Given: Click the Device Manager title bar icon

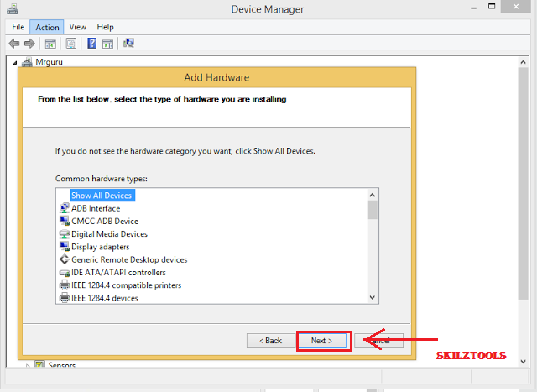Looking at the screenshot, I should point(12,8).
